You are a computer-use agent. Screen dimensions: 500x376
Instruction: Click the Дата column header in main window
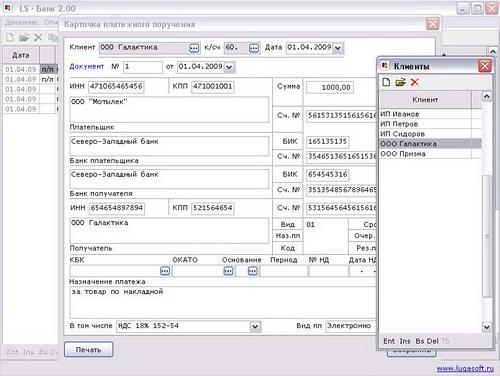(21, 55)
